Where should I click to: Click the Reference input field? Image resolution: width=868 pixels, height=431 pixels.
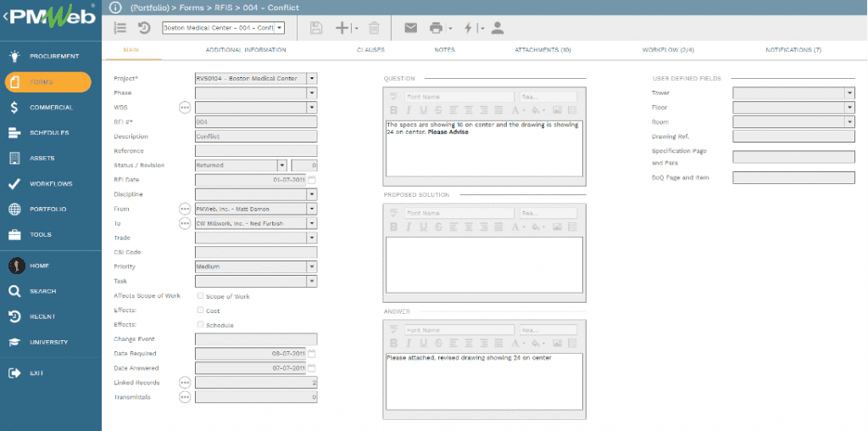256,151
